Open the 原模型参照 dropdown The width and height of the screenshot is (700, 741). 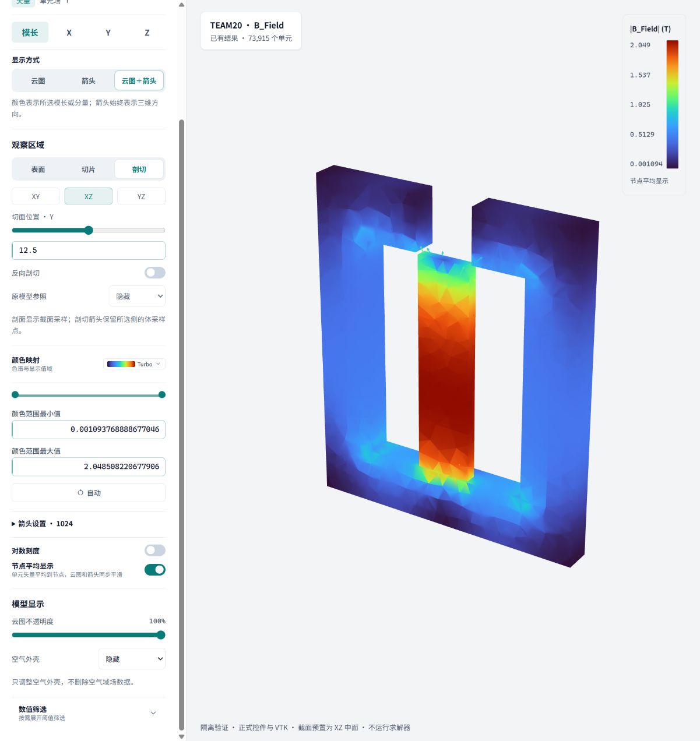coord(137,296)
